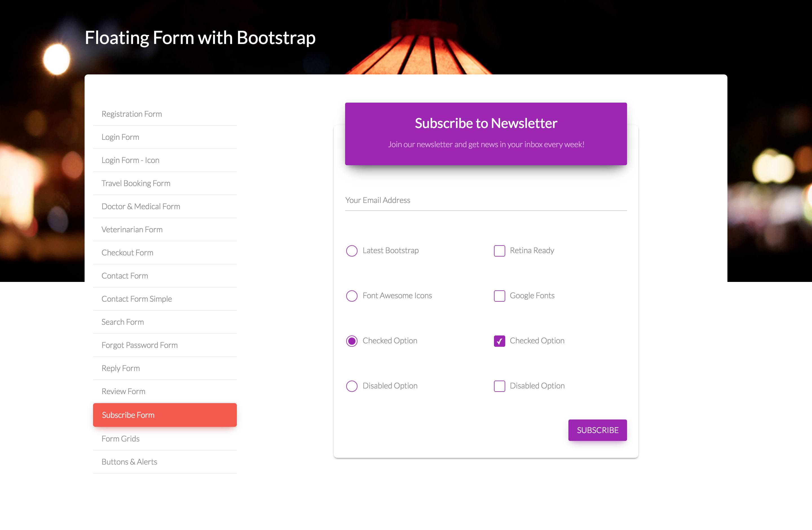Select the Latest Bootstrap radio button
Screen dimensions: 812x530
(352, 251)
